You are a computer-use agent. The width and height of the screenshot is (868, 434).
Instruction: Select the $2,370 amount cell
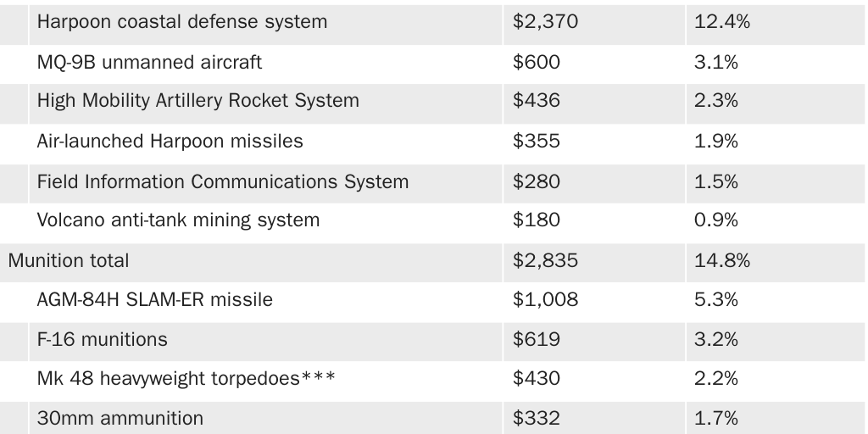point(545,21)
